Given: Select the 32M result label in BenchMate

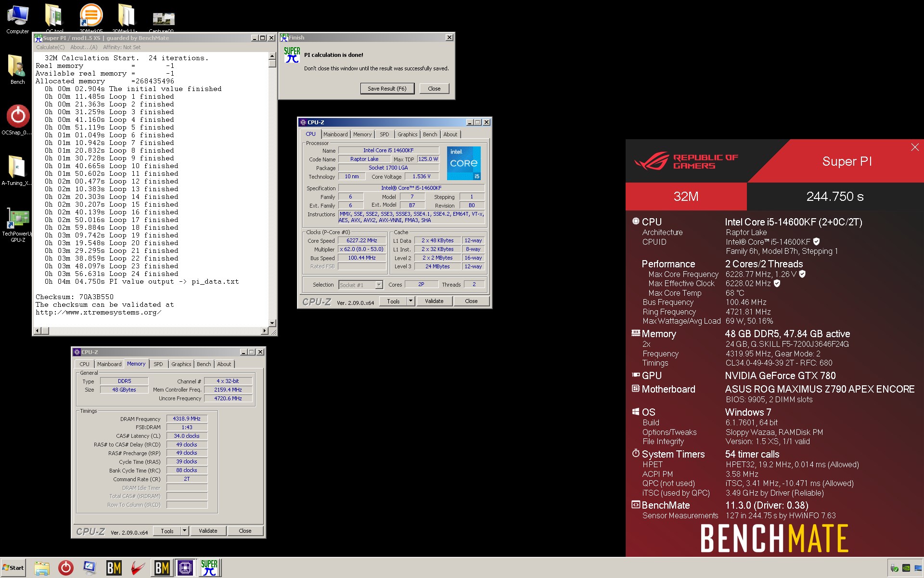Looking at the screenshot, I should [x=686, y=197].
